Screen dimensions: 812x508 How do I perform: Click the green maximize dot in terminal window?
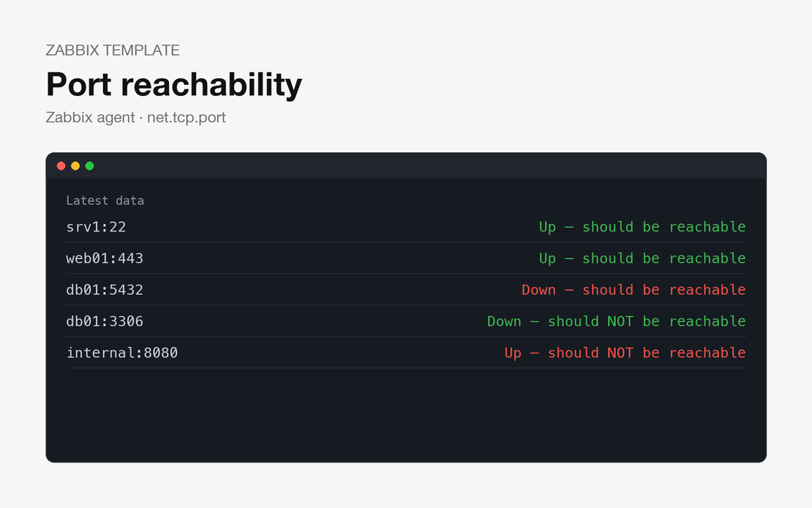89,166
